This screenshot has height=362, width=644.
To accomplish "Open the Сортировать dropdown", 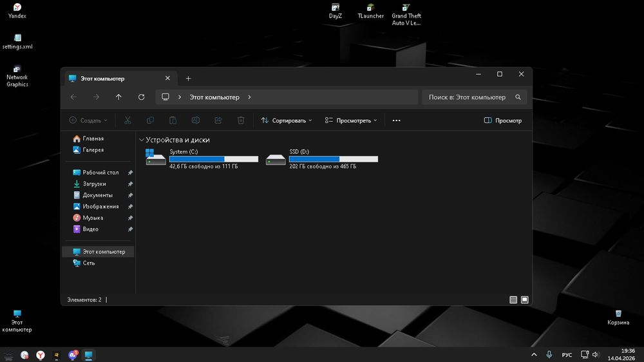I will pyautogui.click(x=287, y=120).
